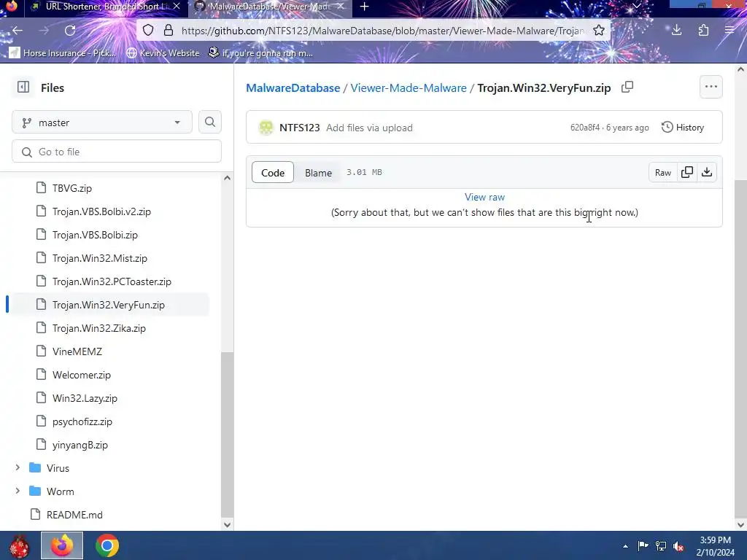Copy raw file icon beside Raw
This screenshot has height=560, width=747.
[x=687, y=172]
